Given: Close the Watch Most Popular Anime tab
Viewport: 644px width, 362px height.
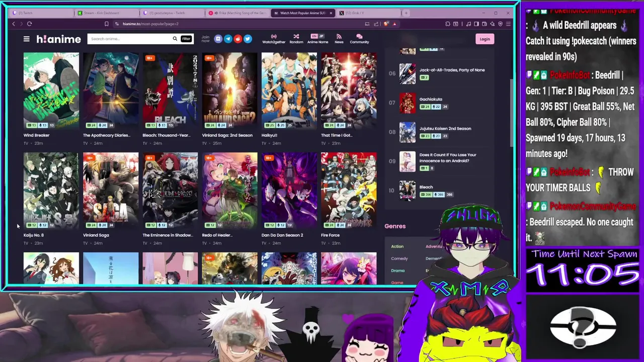Looking at the screenshot, I should 331,13.
